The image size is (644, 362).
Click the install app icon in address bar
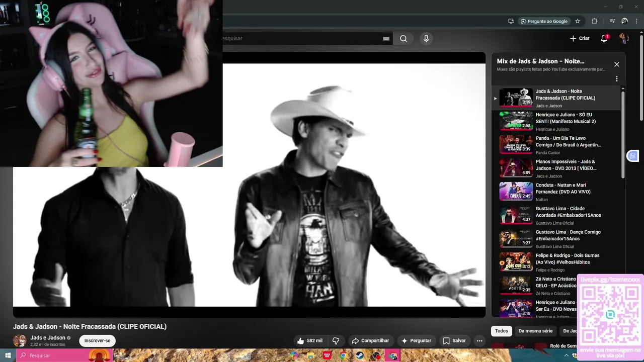pyautogui.click(x=511, y=21)
